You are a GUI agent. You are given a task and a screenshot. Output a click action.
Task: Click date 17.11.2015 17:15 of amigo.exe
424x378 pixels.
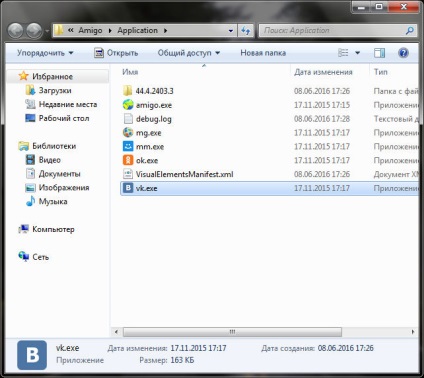tap(322, 105)
